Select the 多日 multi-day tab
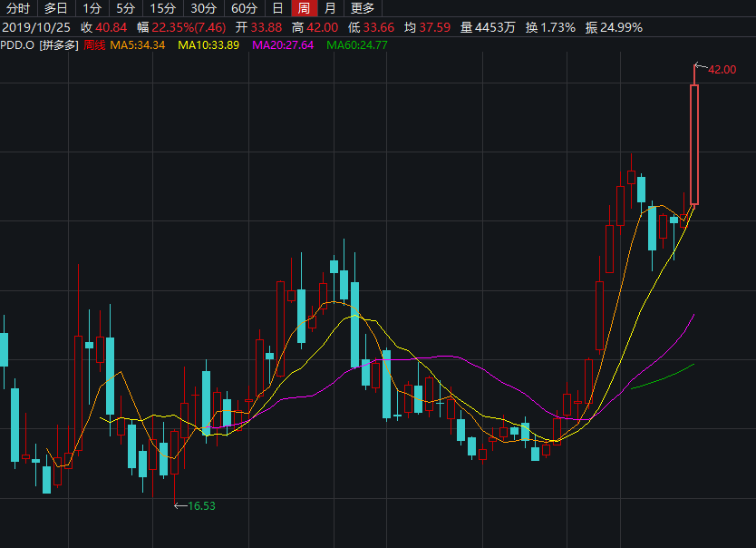756x548 pixels. 56,9
